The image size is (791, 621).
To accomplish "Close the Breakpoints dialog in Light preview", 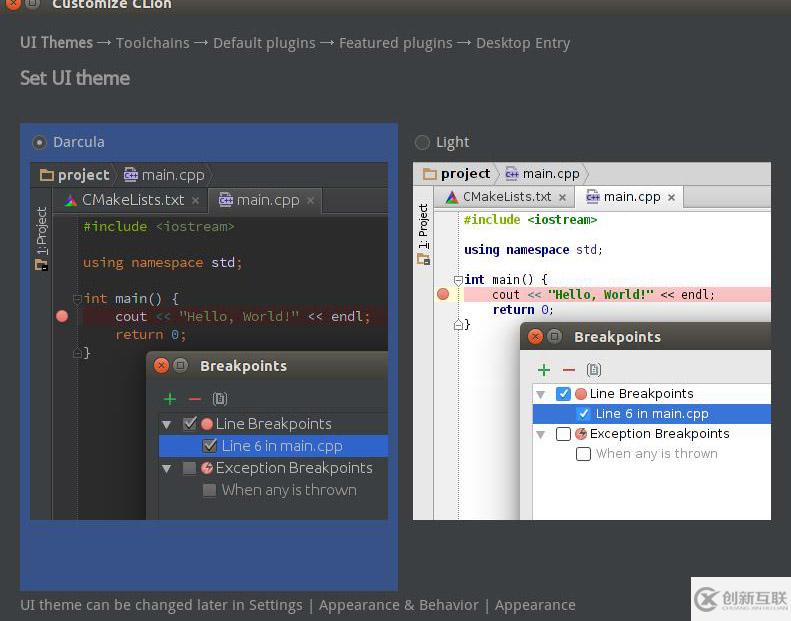I will tap(535, 336).
